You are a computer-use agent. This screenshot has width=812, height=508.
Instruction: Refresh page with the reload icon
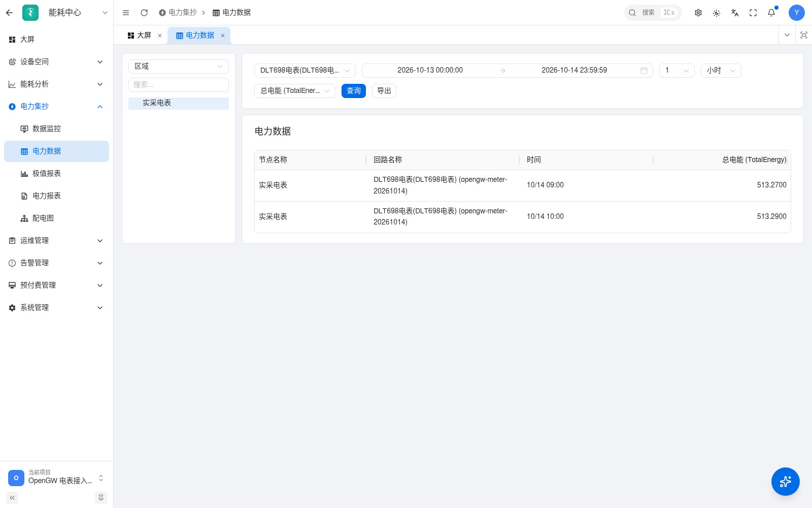pos(144,13)
